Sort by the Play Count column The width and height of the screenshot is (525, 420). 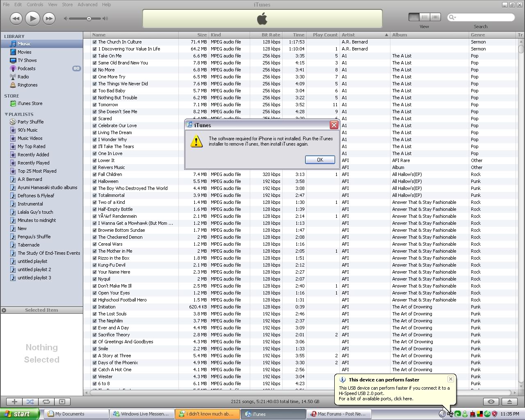(323, 35)
